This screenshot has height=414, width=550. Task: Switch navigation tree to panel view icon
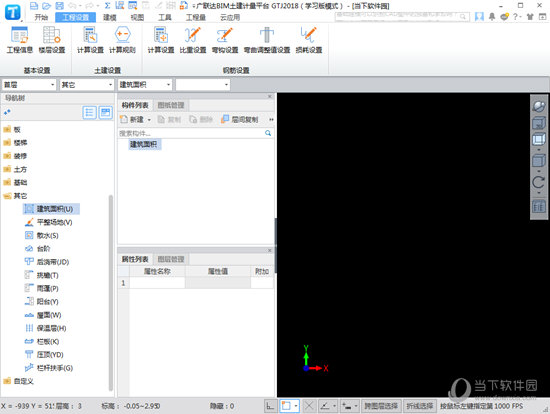(x=105, y=113)
